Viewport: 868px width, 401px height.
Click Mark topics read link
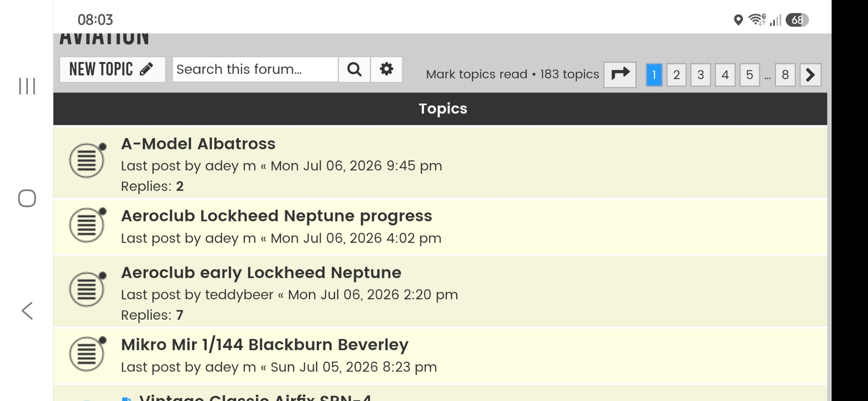point(477,74)
